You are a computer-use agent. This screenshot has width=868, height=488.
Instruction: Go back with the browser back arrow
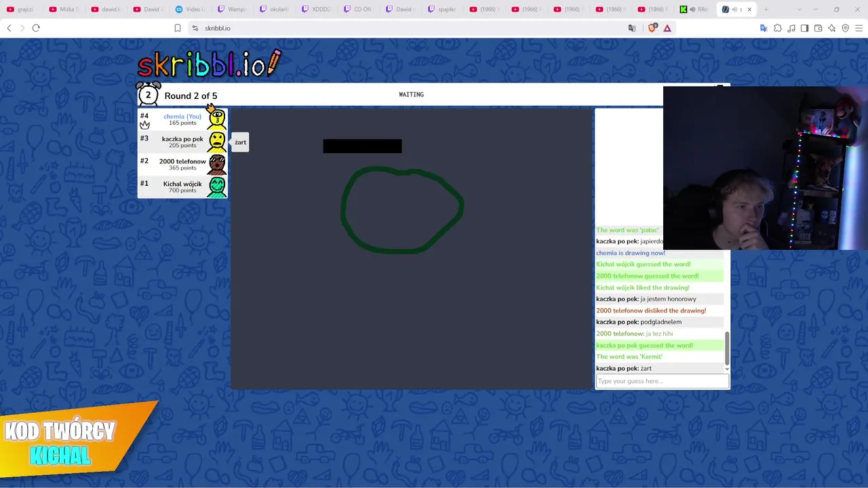pyautogui.click(x=9, y=28)
